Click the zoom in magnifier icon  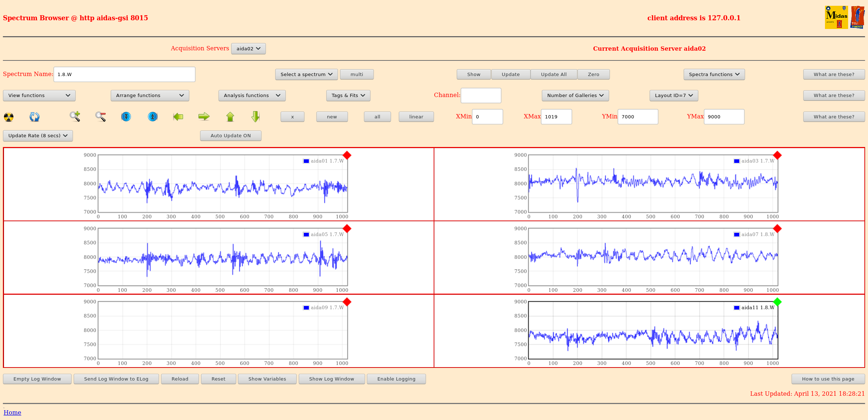(75, 117)
